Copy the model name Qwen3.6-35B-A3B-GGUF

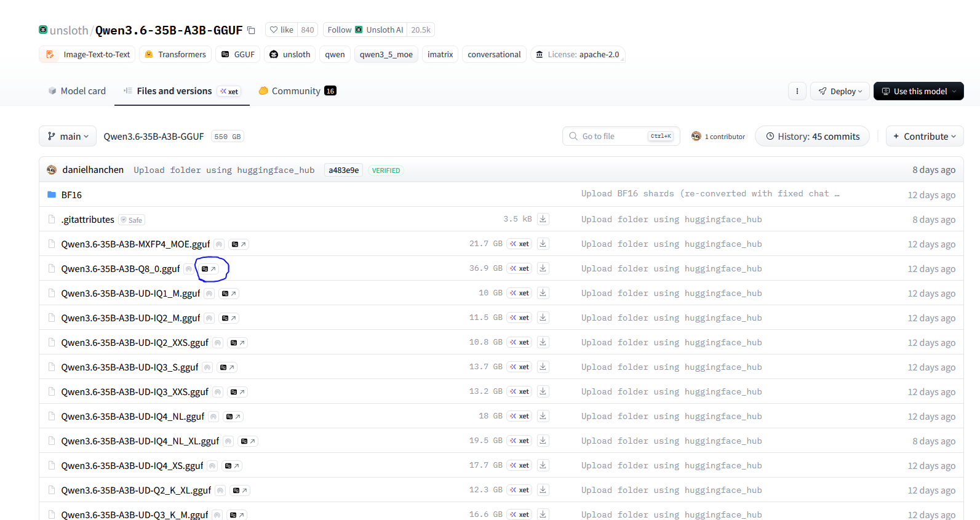tap(251, 30)
